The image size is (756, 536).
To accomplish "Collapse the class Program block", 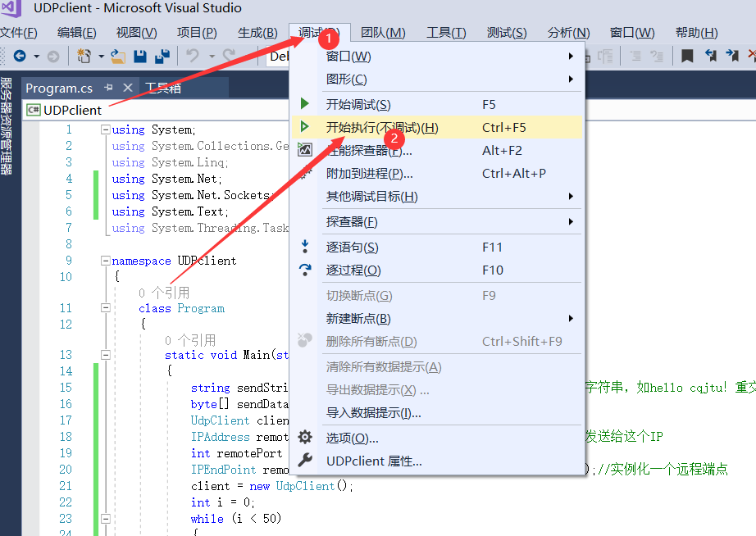I will click(x=105, y=307).
